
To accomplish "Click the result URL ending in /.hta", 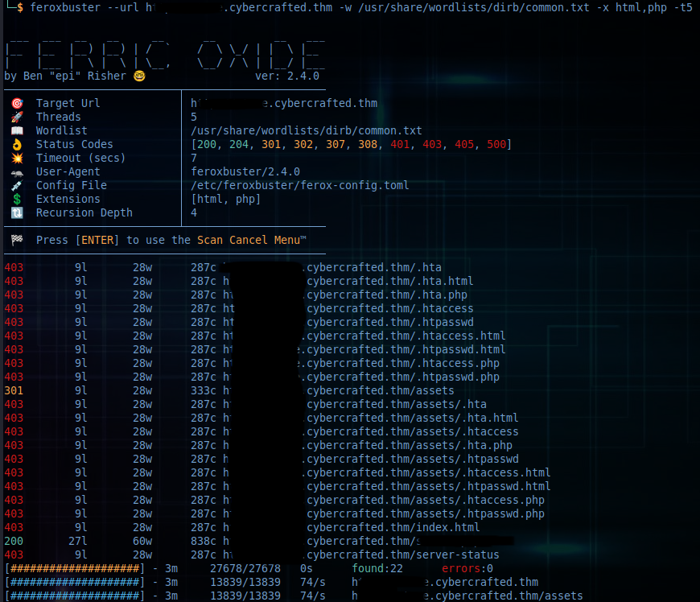I will pyautogui.click(x=331, y=267).
